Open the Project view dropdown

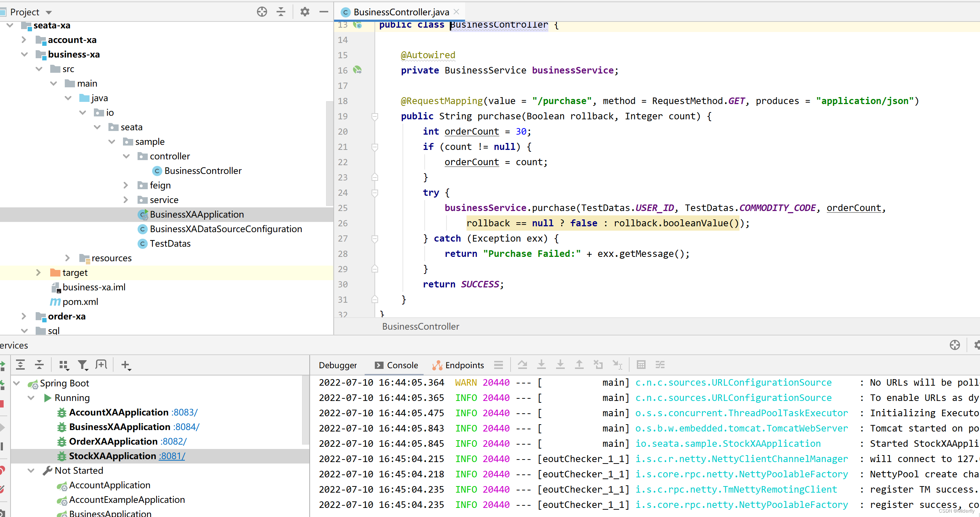coord(49,13)
